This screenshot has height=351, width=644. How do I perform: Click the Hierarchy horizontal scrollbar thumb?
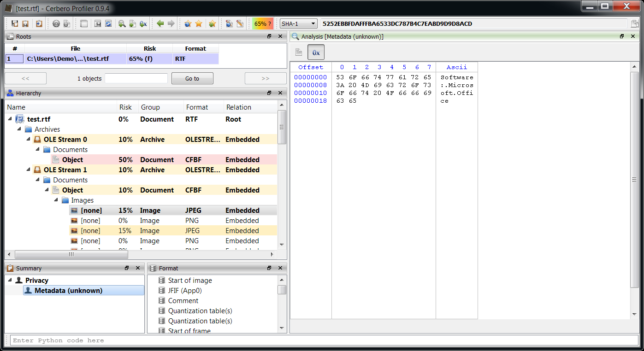pos(71,254)
